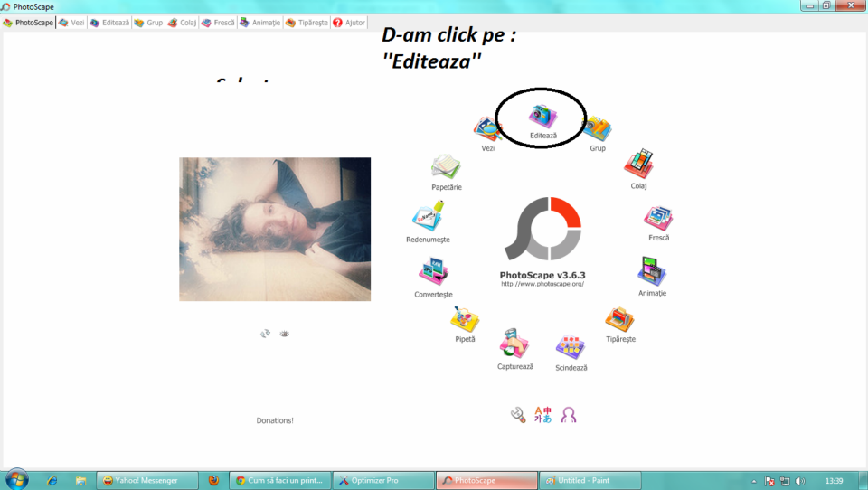Click the refresh photo icon under preview
Image resolution: width=868 pixels, height=490 pixels.
(266, 334)
